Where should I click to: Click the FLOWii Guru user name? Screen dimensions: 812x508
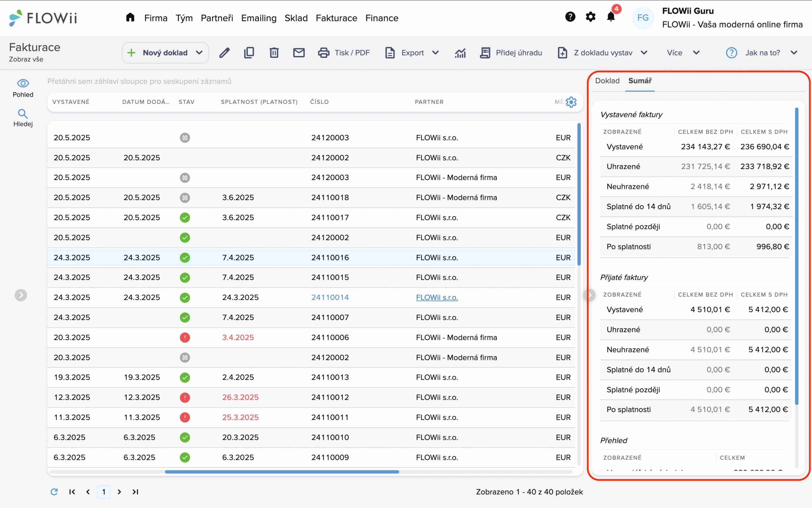click(688, 11)
